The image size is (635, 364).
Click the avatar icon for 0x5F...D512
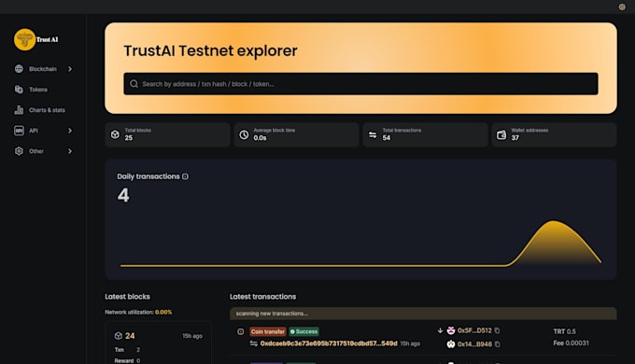(x=451, y=330)
